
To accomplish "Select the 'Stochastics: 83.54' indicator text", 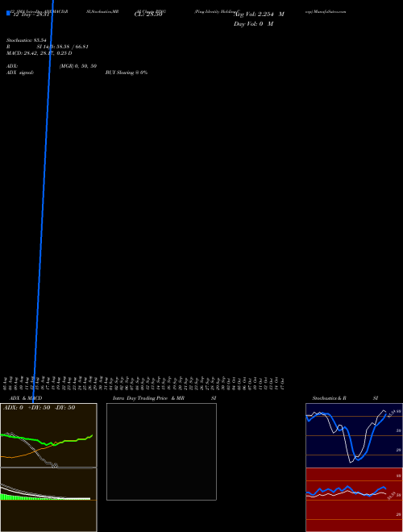I will (x=27, y=40).
